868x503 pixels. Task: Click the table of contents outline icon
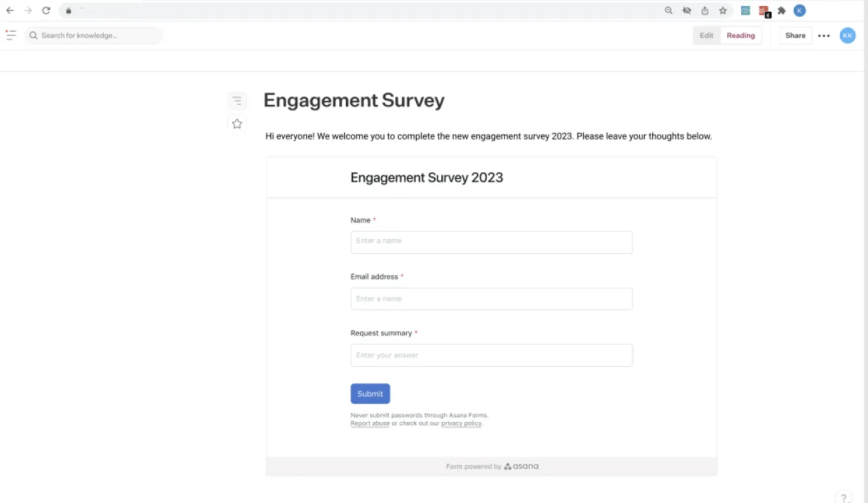click(x=237, y=101)
